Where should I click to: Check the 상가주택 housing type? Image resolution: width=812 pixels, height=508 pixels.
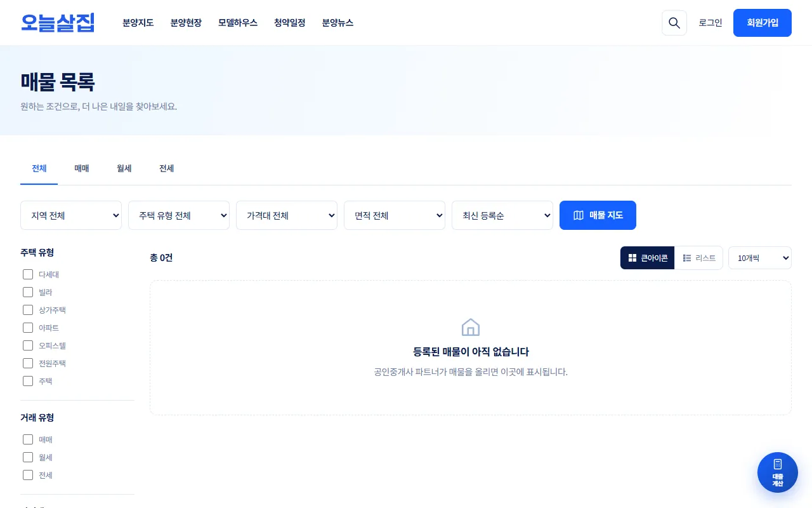(28, 310)
